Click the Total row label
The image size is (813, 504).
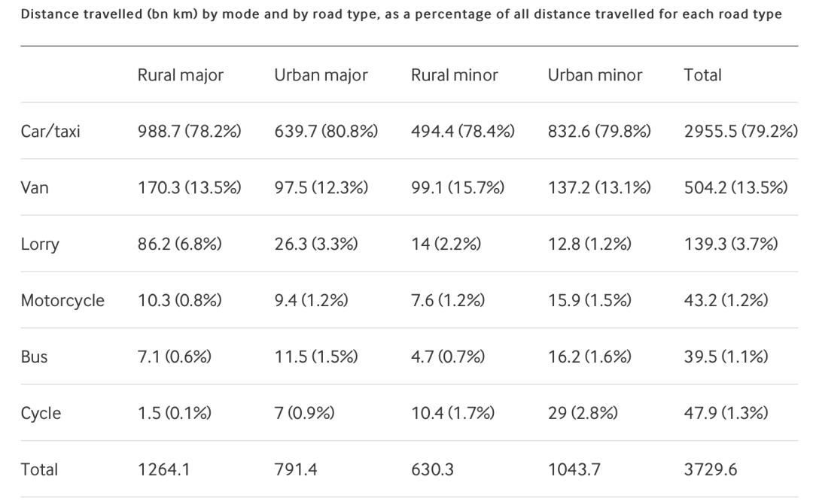(39, 470)
